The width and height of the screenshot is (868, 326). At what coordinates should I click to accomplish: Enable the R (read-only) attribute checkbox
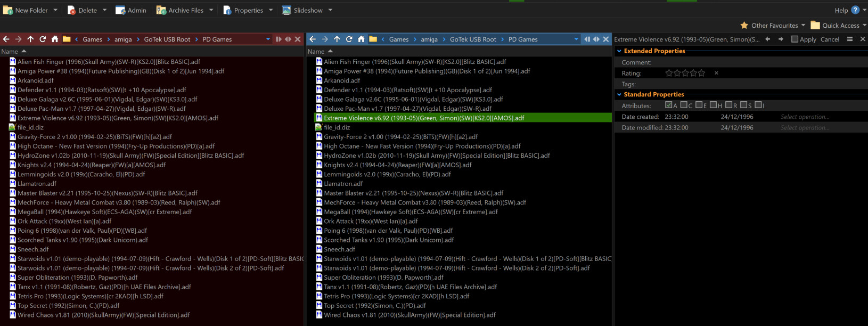tap(728, 105)
